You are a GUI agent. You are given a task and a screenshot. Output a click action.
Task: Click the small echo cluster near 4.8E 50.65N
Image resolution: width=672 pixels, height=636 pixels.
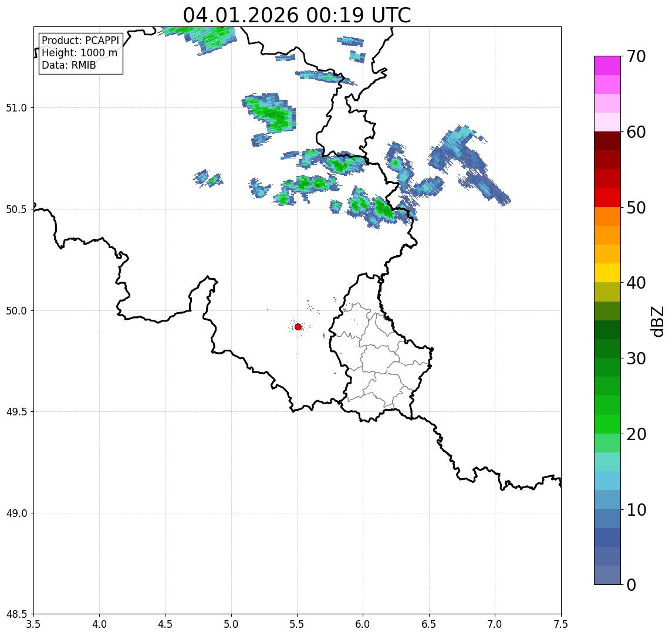[208, 179]
